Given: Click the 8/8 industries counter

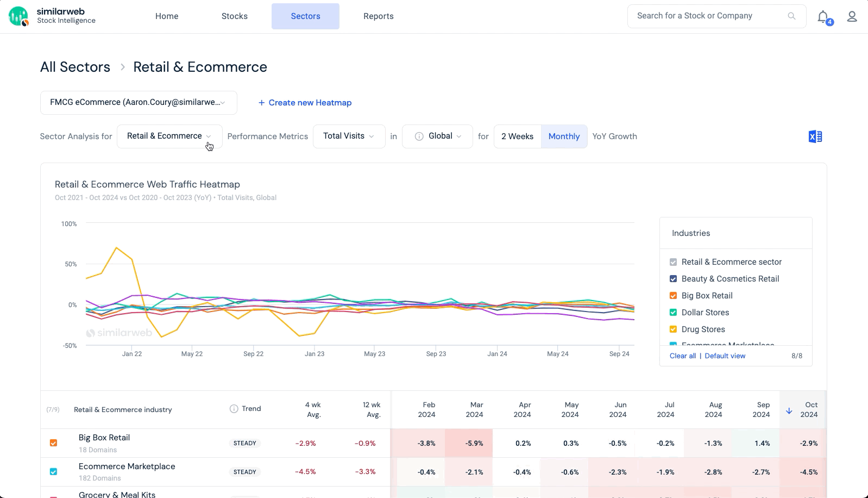Looking at the screenshot, I should pyautogui.click(x=797, y=356).
